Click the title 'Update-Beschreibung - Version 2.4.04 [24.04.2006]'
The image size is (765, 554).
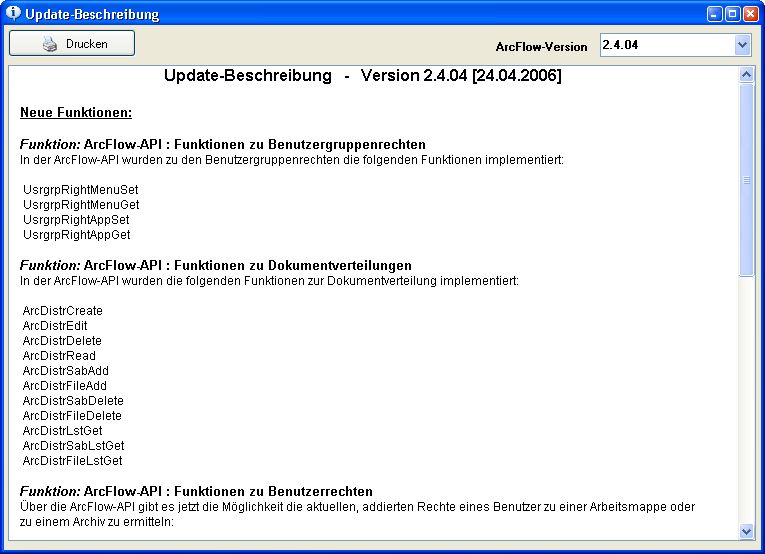[x=362, y=76]
